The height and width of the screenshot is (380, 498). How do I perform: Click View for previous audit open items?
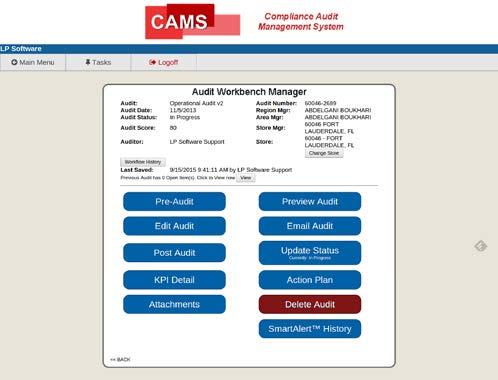coord(246,178)
